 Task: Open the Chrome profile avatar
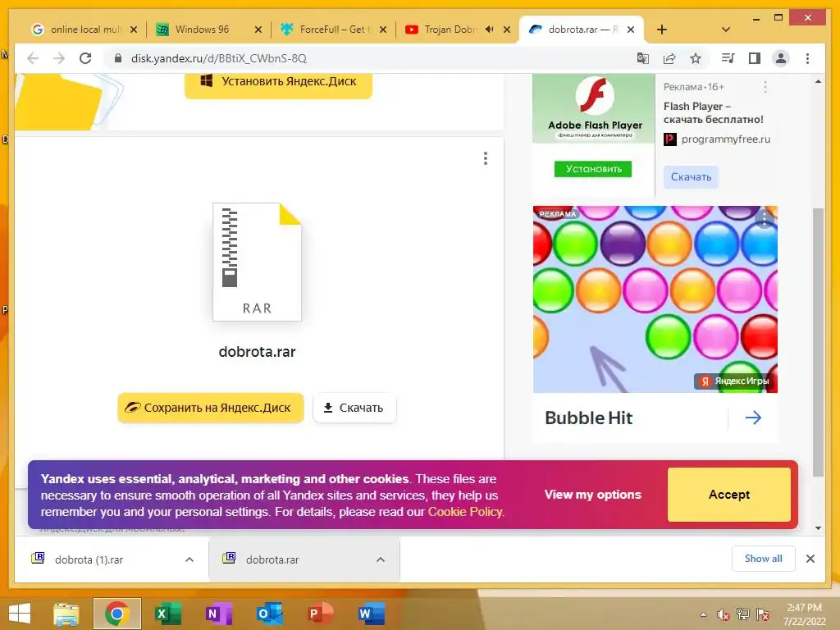click(781, 58)
